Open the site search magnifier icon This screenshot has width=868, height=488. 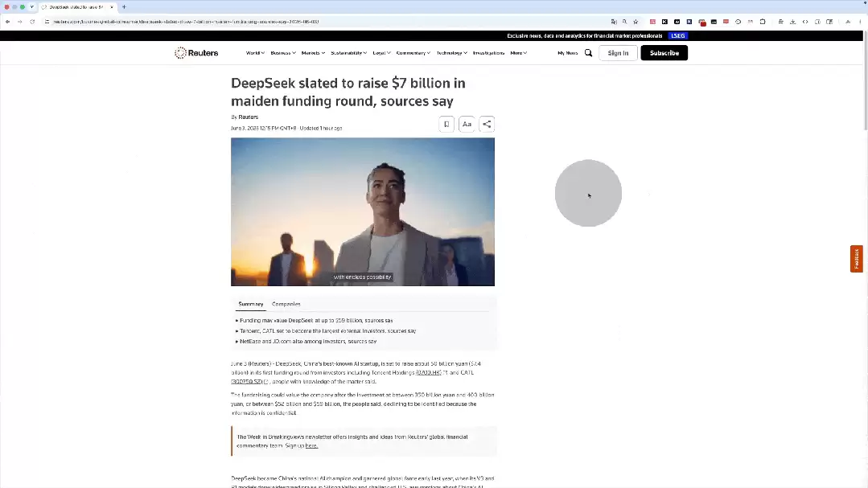588,53
